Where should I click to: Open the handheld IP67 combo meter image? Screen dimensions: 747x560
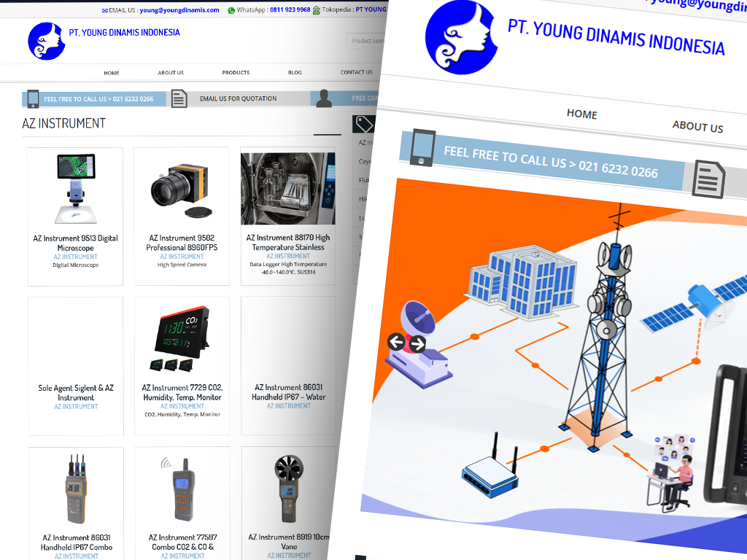point(77,489)
